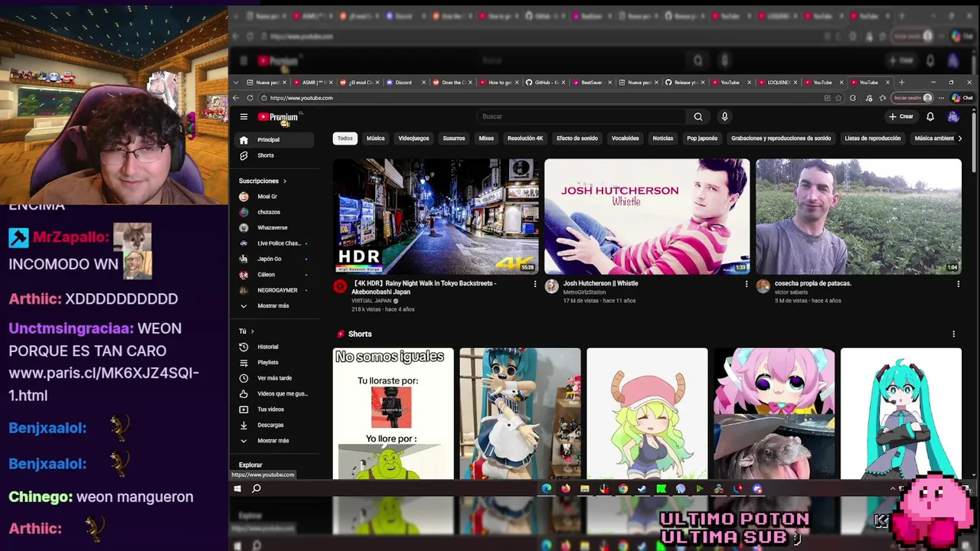Open Ver más tarde list
The width and height of the screenshot is (980, 551).
[275, 378]
